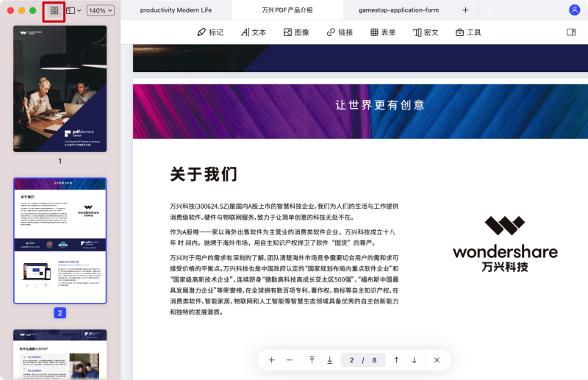Click the 关于我们 heading
The image size is (588, 380).
pos(204,174)
